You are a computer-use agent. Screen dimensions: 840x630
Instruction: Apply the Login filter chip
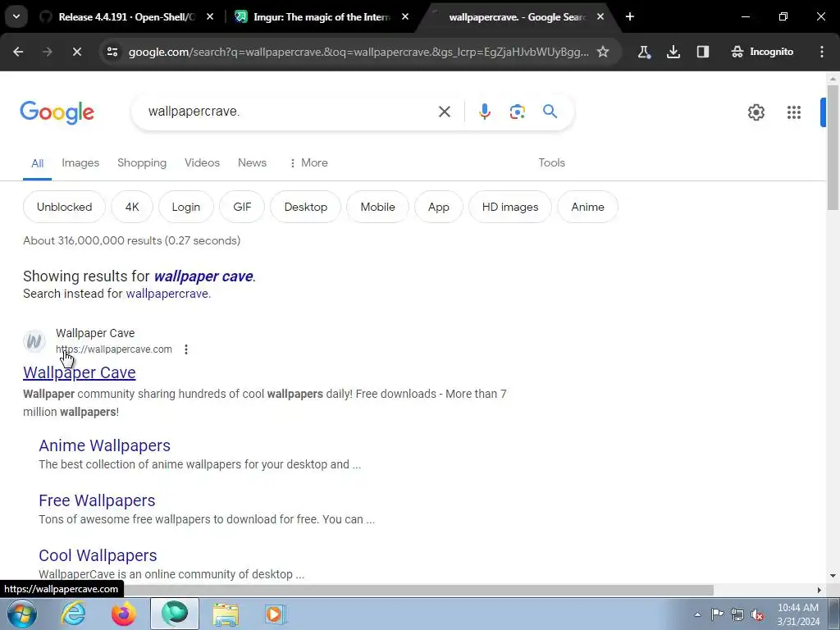click(186, 207)
